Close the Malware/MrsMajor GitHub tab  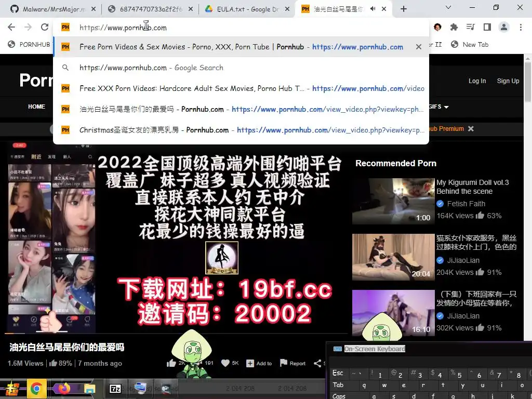pyautogui.click(x=94, y=9)
